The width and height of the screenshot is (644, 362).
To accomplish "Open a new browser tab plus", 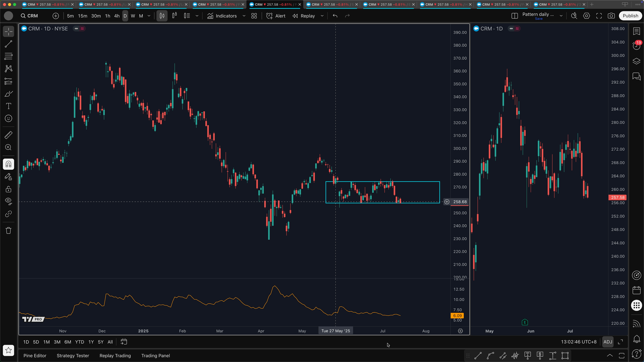I will pyautogui.click(x=592, y=5).
